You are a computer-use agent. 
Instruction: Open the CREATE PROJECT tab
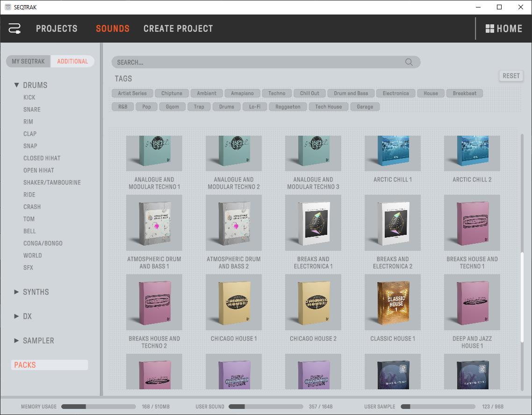pos(178,29)
